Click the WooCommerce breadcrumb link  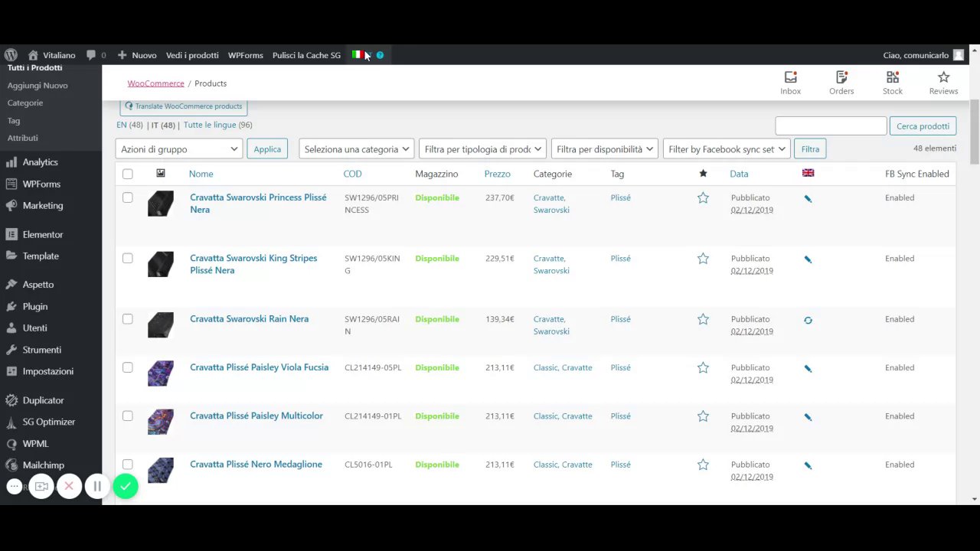click(x=155, y=83)
